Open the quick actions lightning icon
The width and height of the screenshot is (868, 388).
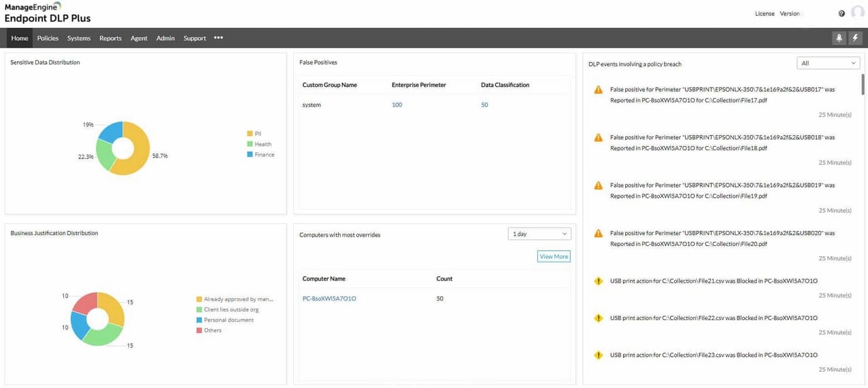click(856, 38)
